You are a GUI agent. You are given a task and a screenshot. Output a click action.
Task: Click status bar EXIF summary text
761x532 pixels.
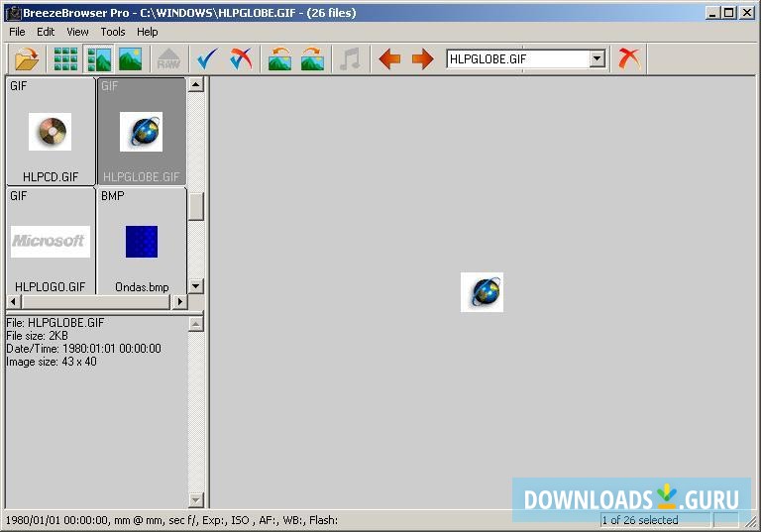(x=171, y=520)
